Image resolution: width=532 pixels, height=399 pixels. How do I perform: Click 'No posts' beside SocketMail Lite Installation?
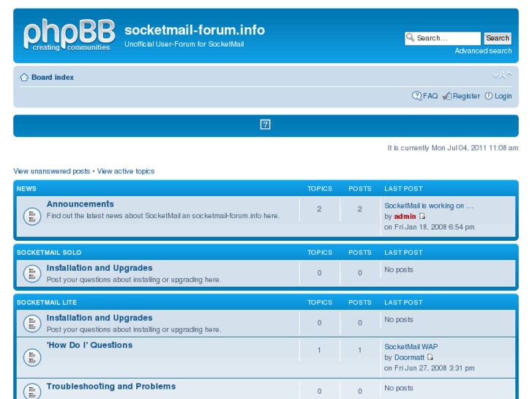click(399, 319)
